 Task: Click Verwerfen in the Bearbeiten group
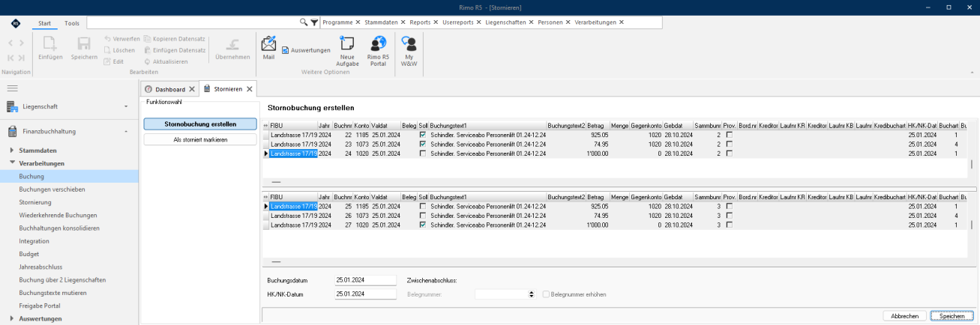click(x=121, y=38)
